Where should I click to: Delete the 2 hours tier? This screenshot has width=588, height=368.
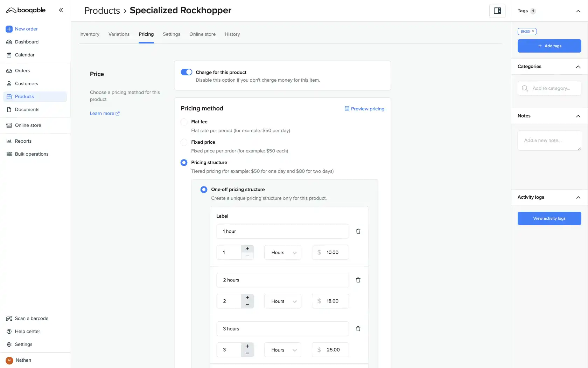pos(358,280)
